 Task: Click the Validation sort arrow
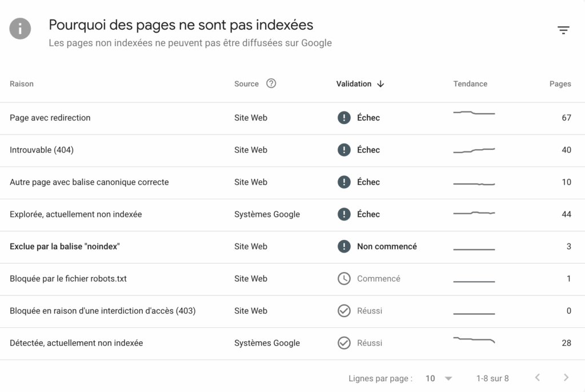click(x=381, y=84)
